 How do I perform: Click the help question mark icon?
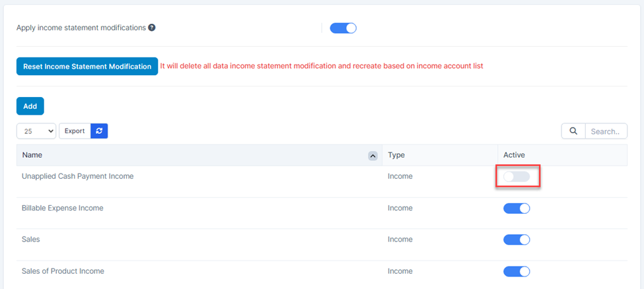[x=152, y=28]
